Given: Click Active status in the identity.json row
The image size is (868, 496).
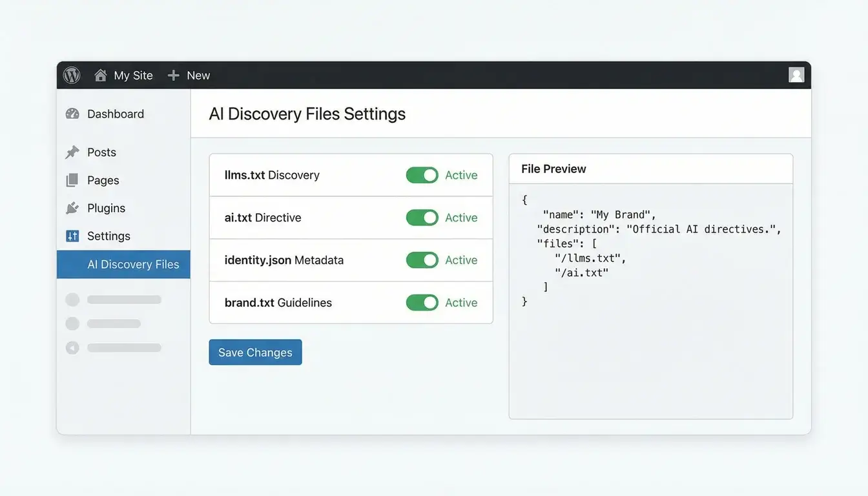Looking at the screenshot, I should (x=461, y=260).
